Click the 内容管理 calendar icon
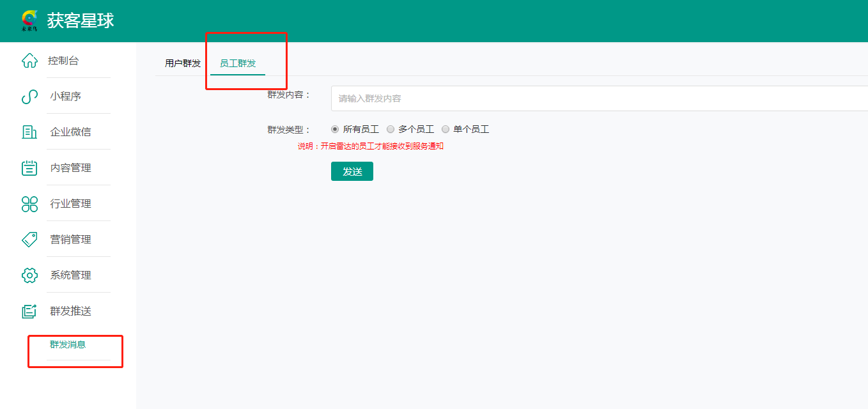868x409 pixels. (x=29, y=168)
